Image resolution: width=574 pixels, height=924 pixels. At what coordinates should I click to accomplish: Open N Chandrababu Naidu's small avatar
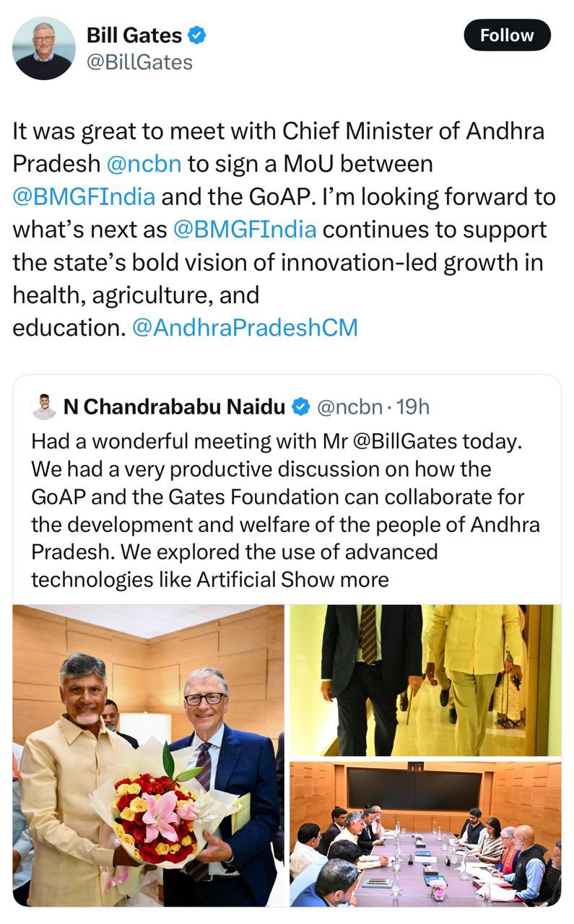45,407
